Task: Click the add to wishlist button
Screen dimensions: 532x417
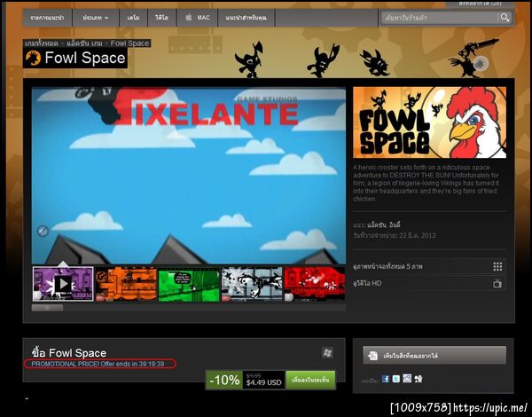Action: pos(434,356)
